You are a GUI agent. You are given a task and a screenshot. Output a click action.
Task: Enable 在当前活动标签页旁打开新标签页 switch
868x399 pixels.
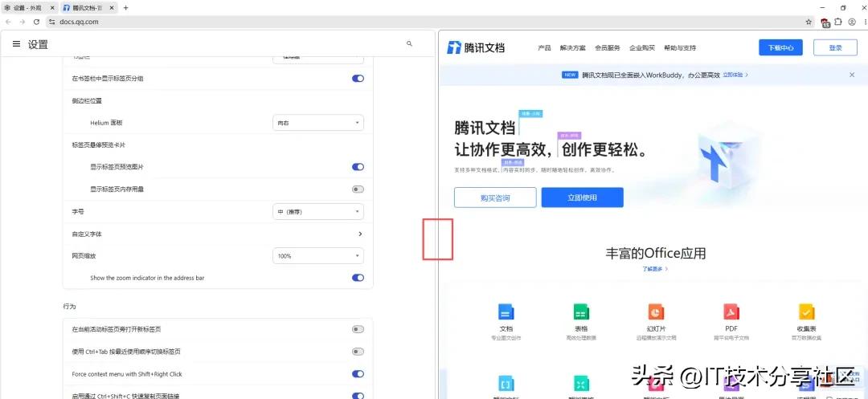pos(358,329)
